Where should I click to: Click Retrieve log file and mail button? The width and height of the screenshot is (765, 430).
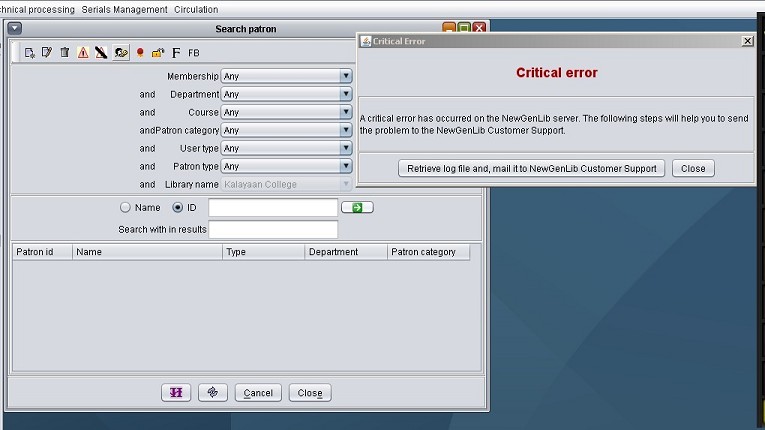[x=531, y=169]
